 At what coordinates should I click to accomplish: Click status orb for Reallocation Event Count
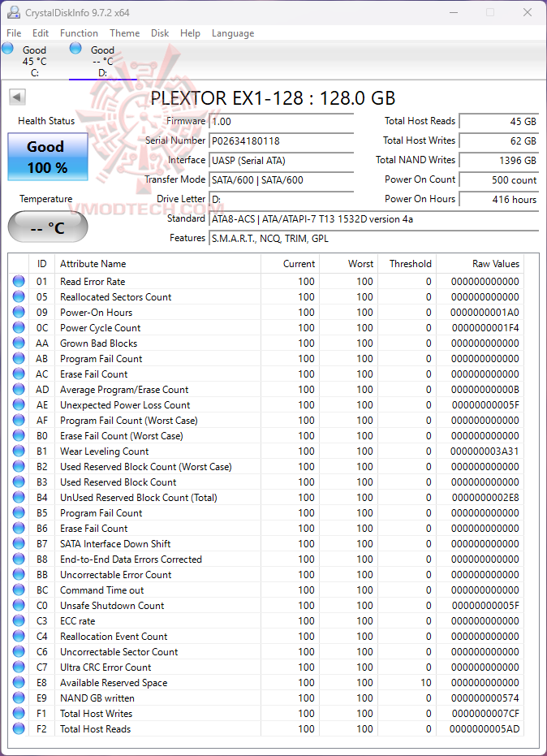(19, 636)
